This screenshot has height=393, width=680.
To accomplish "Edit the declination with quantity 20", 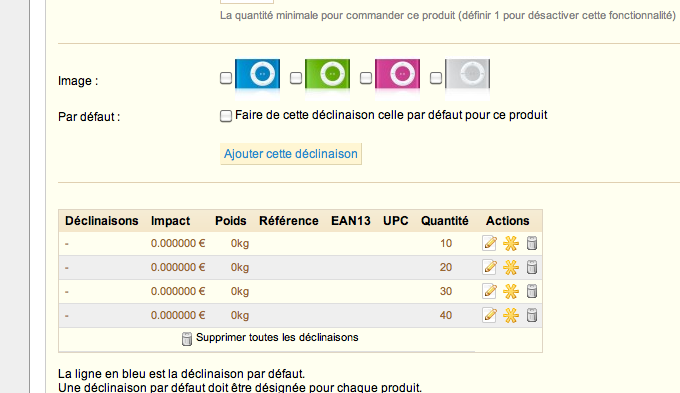I will tap(490, 267).
